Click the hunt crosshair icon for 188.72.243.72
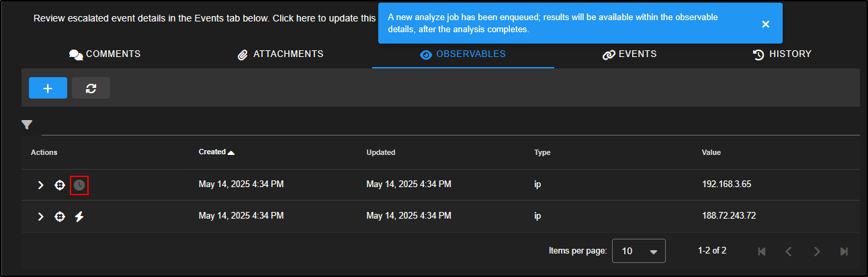 coord(60,217)
